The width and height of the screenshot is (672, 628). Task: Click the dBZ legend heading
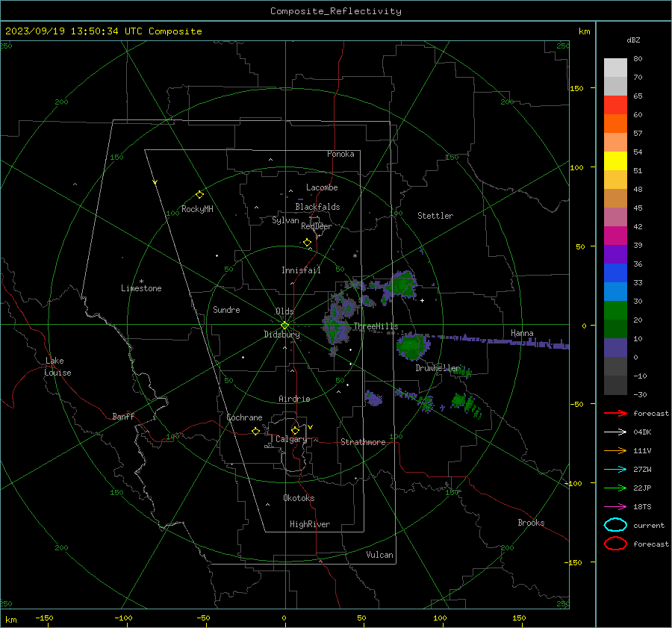(x=633, y=40)
